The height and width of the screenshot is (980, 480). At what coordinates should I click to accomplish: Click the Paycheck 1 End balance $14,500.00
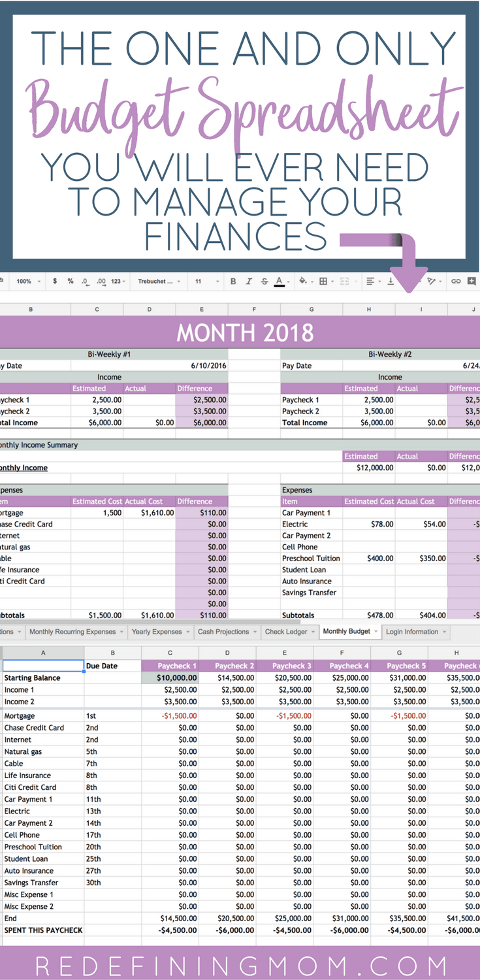(x=170, y=918)
